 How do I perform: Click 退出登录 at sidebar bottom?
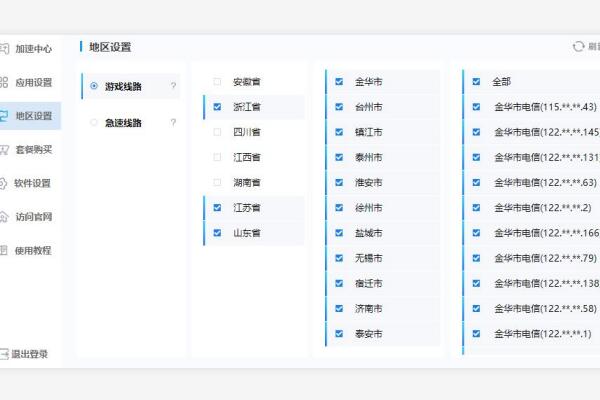(24, 354)
